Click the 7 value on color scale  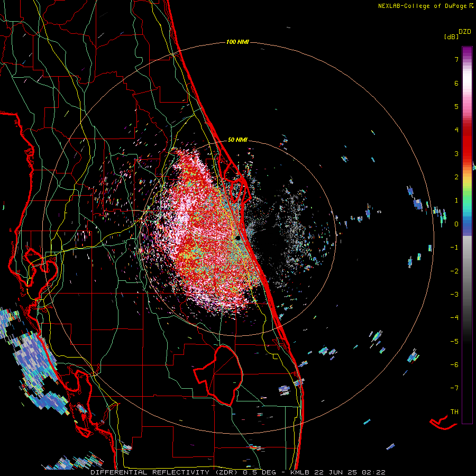click(x=456, y=59)
